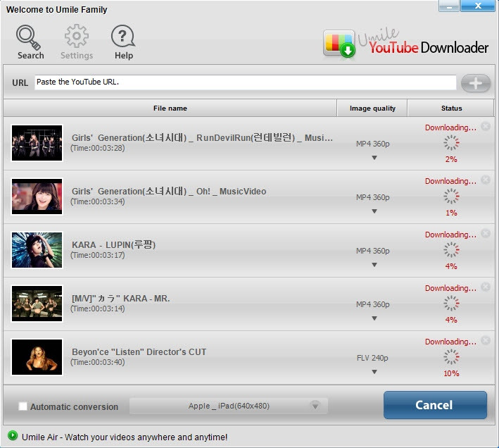499x448 pixels.
Task: Remove the KARA MR. download
Action: click(x=486, y=287)
